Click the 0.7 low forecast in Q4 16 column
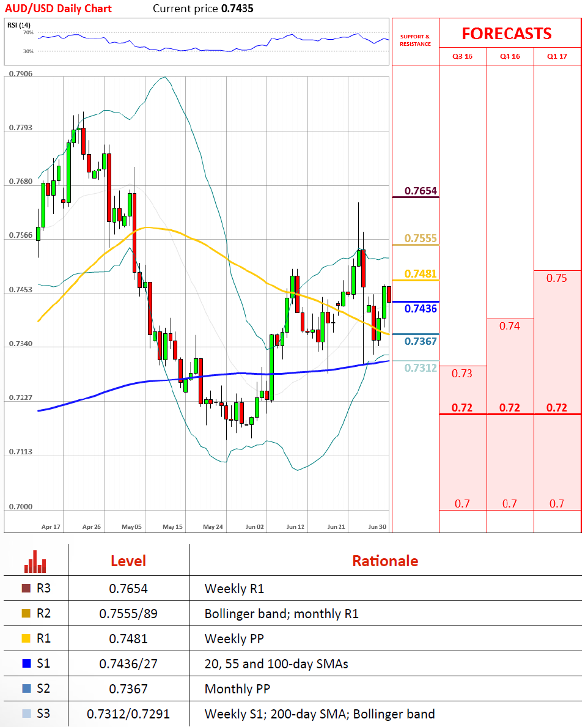588x727 pixels. tap(510, 504)
